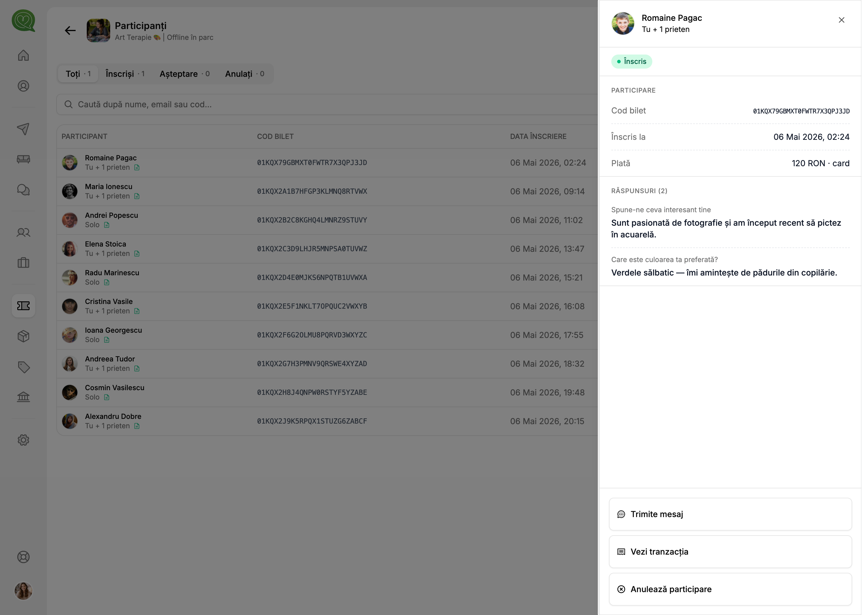This screenshot has width=868, height=615.
Task: Open the paper plane icon in sidebar
Action: click(x=23, y=129)
